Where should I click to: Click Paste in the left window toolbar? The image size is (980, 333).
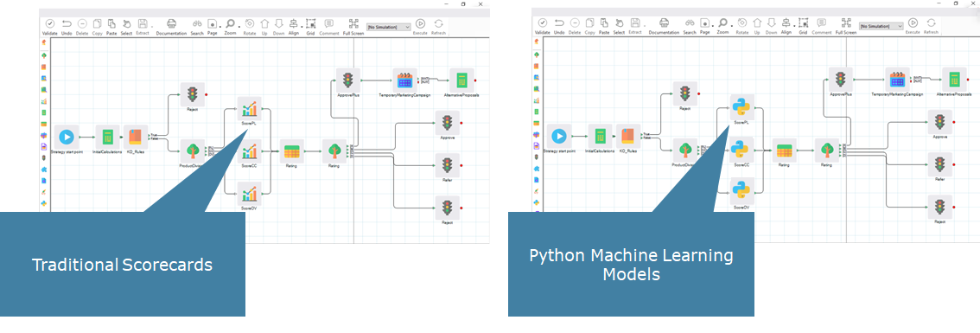point(111,26)
